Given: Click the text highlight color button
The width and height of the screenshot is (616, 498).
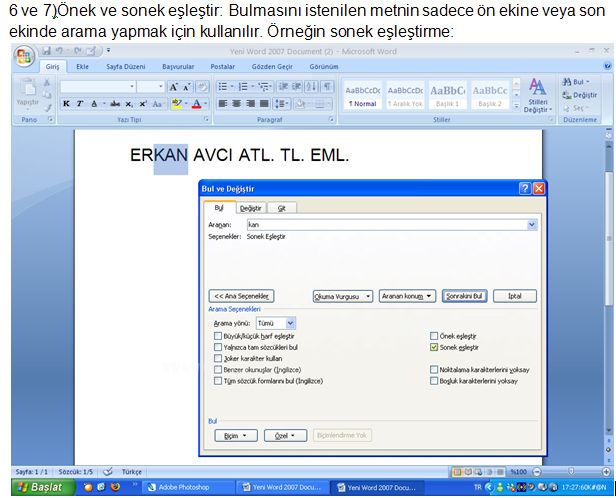Looking at the screenshot, I should (x=177, y=104).
